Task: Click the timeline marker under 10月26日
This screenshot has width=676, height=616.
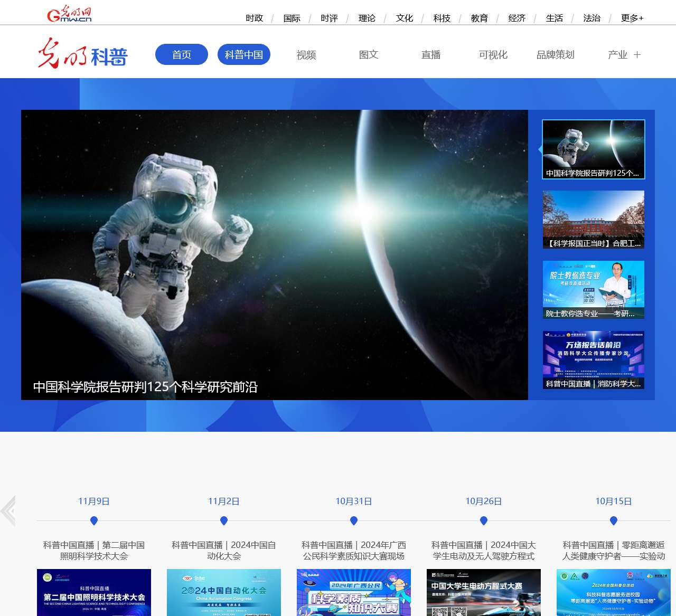Action: (484, 521)
